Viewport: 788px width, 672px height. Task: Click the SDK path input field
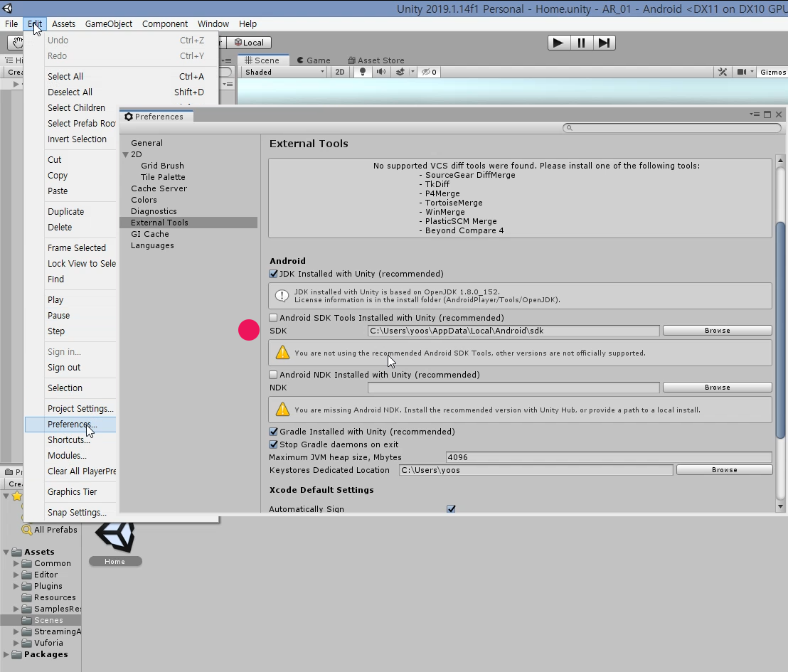513,330
